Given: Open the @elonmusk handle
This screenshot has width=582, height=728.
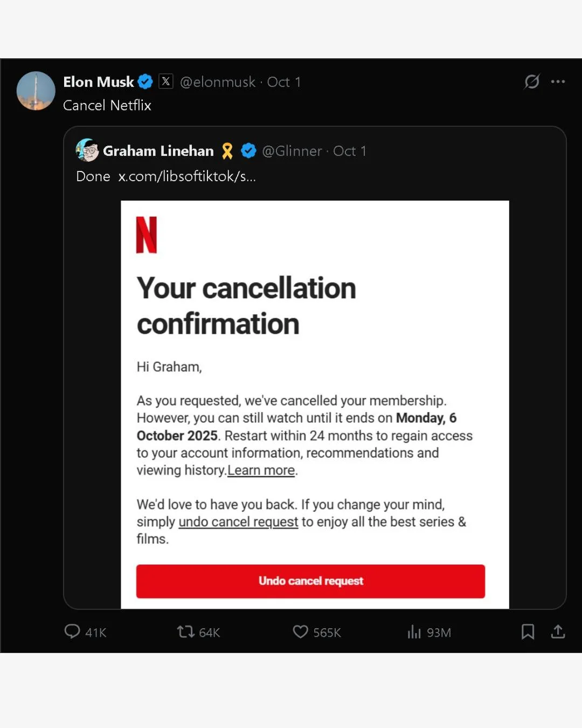Looking at the screenshot, I should (218, 82).
